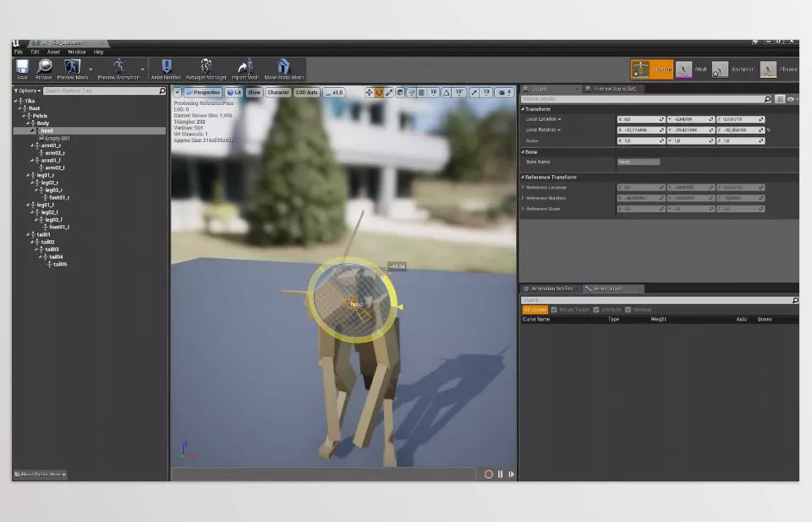The image size is (812, 522).
Task: Open the Details property matrix grid icon
Action: (780, 99)
